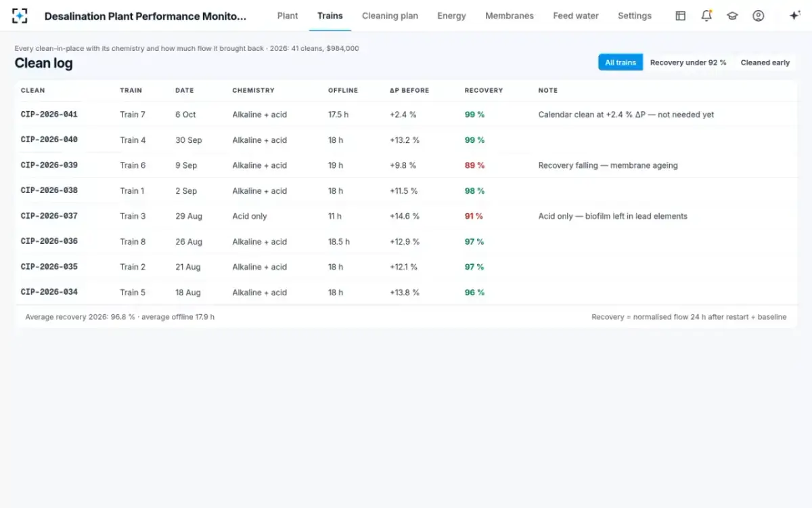Click the 98 % recovery value
The height and width of the screenshot is (508, 812).
tap(474, 191)
